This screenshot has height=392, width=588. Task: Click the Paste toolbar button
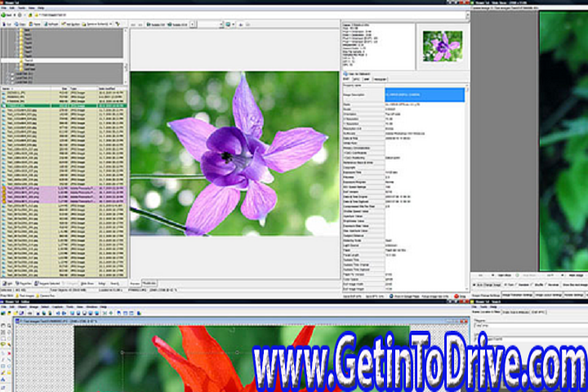pos(35,24)
